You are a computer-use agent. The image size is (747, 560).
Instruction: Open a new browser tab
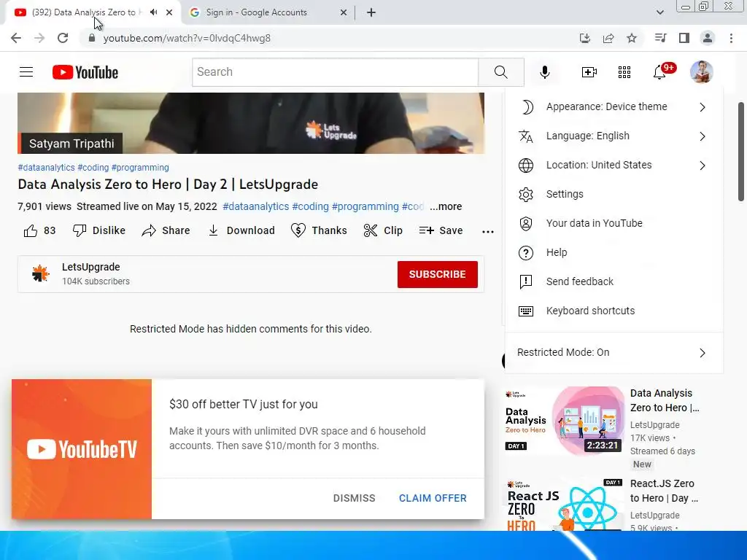pos(371,12)
